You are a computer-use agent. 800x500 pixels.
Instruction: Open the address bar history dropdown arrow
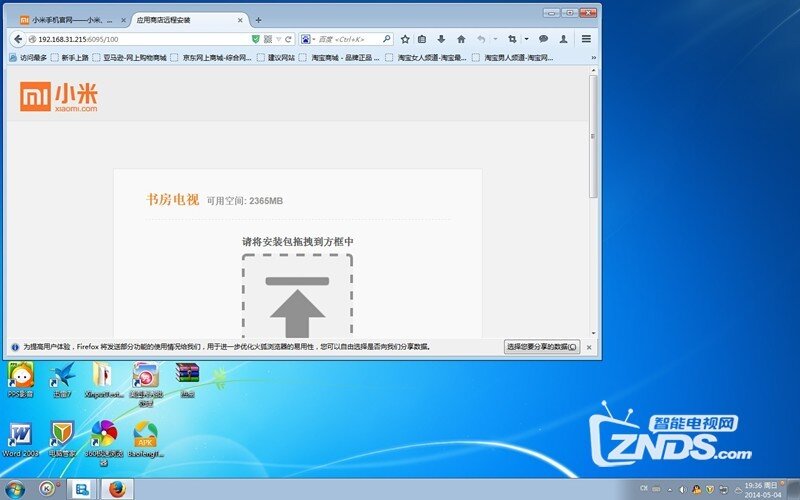coord(279,39)
